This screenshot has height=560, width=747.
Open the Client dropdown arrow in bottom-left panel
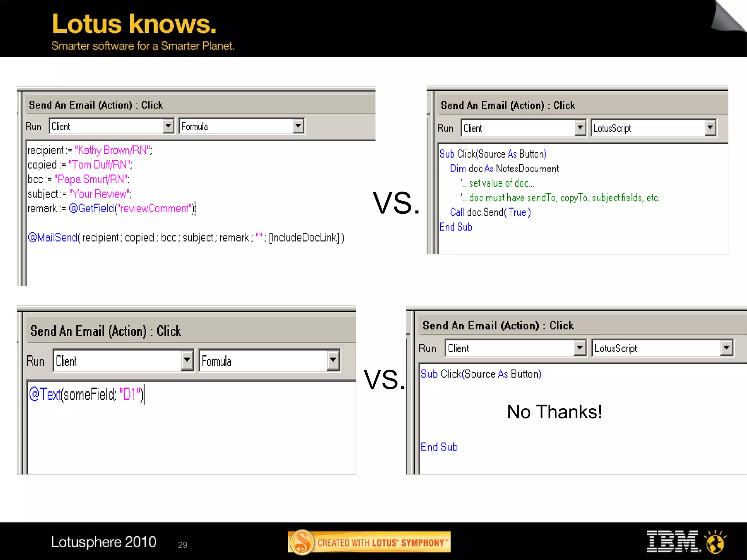187,361
